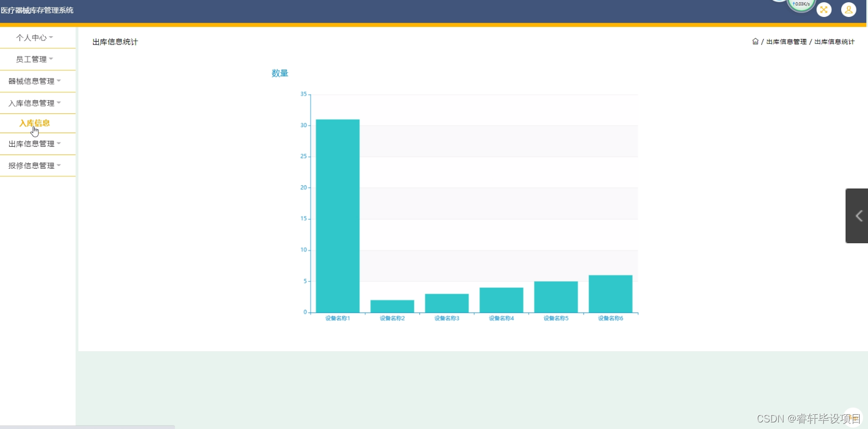Open the user profile avatar icon
Screen dimensions: 868x429
tap(848, 9)
